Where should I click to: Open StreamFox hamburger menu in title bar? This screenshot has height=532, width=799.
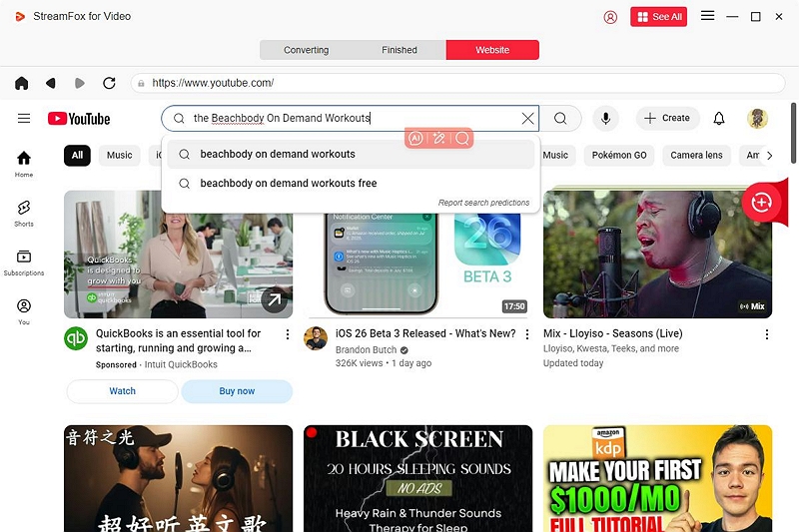tap(707, 17)
